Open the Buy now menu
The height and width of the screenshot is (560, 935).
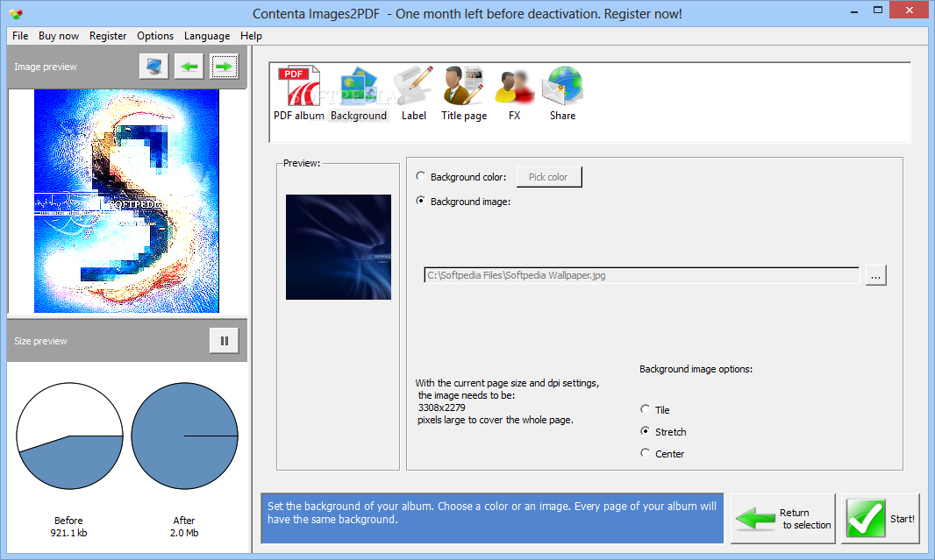59,36
